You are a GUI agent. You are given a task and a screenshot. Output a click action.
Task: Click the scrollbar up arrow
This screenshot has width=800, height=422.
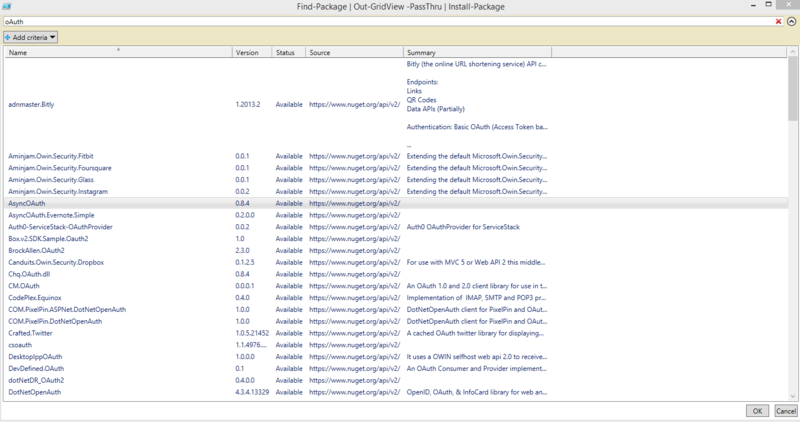coord(792,52)
